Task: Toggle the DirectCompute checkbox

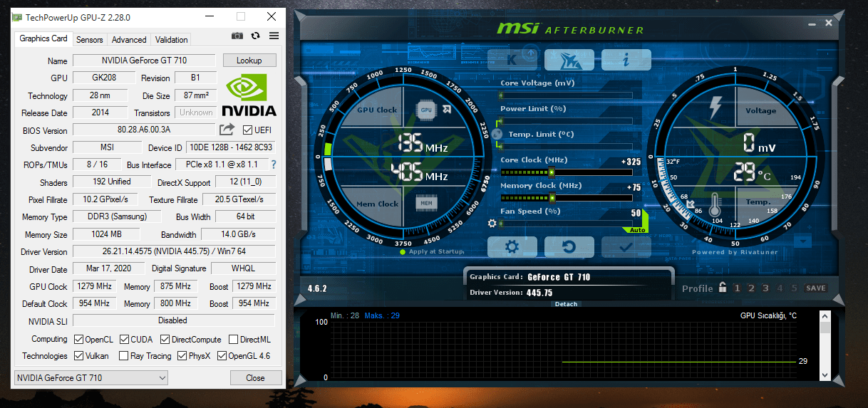Action: (165, 340)
